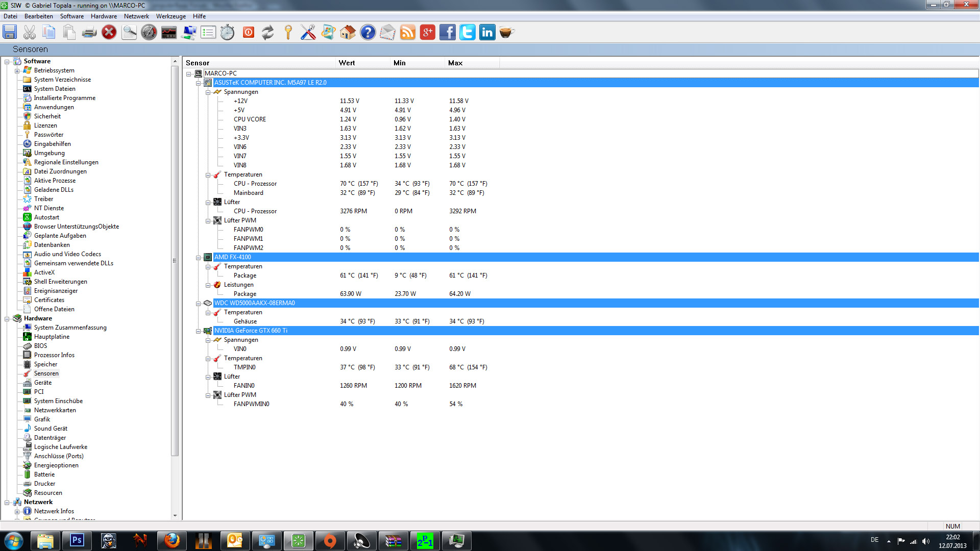The image size is (980, 551).
Task: Click the Save floppy disk toolbar icon
Action: pos(10,33)
